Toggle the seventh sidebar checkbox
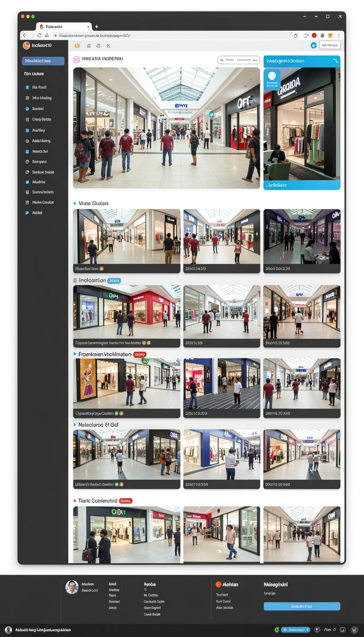Image resolution: width=364 pixels, height=637 pixels. (x=27, y=152)
